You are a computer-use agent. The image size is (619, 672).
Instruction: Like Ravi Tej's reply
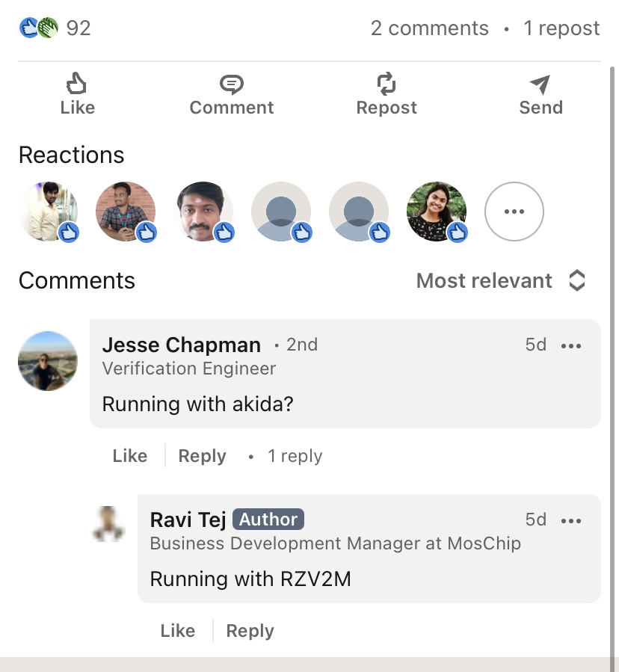pos(178,631)
